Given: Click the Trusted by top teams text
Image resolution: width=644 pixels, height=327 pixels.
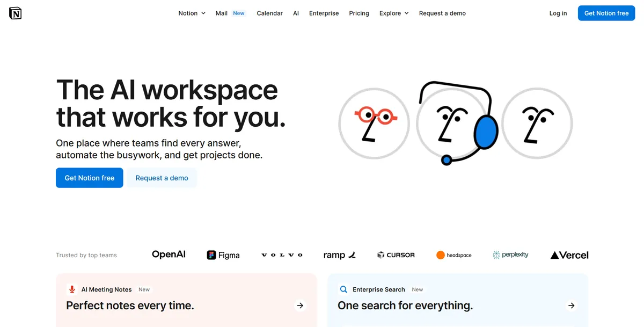Looking at the screenshot, I should 86,255.
